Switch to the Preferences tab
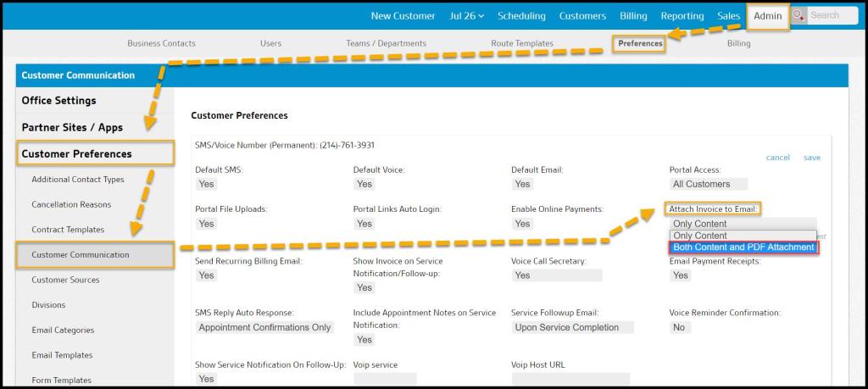This screenshot has width=868, height=389. (640, 43)
